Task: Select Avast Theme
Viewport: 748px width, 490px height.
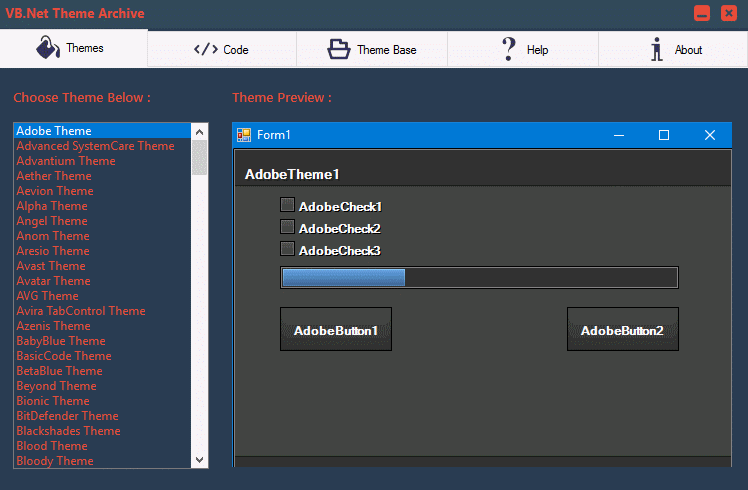Action: click(103, 266)
